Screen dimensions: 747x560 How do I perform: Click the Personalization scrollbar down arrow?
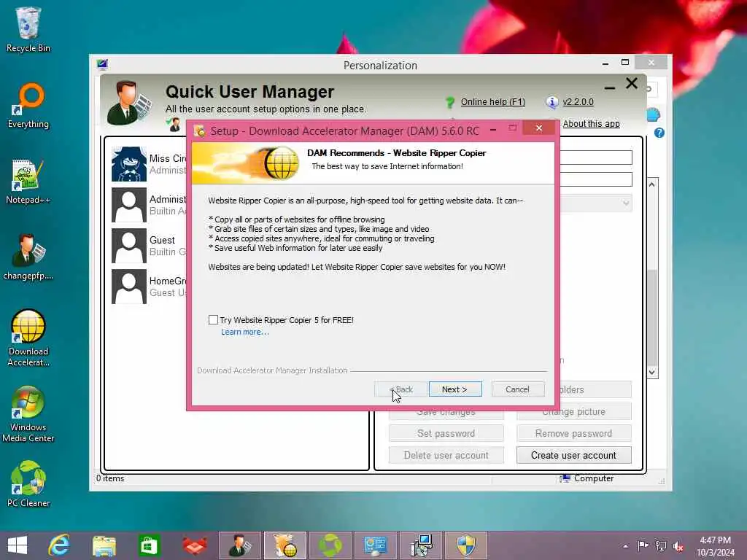click(x=651, y=373)
